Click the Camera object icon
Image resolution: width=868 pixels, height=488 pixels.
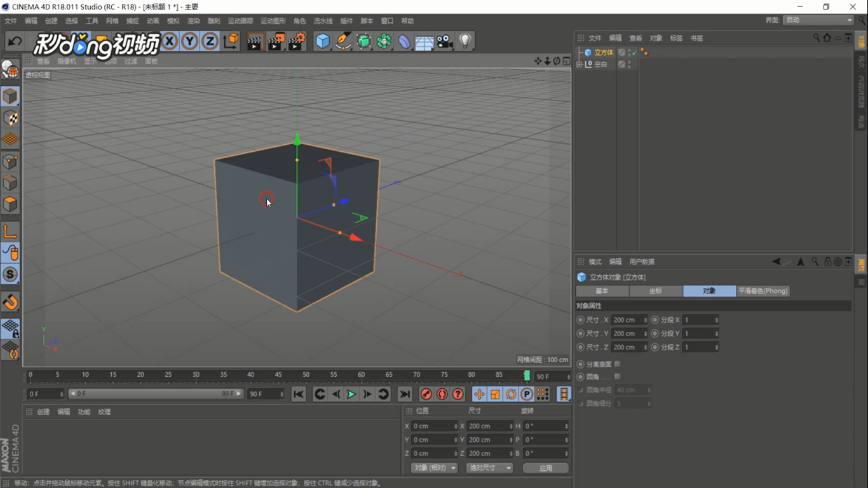(x=445, y=41)
